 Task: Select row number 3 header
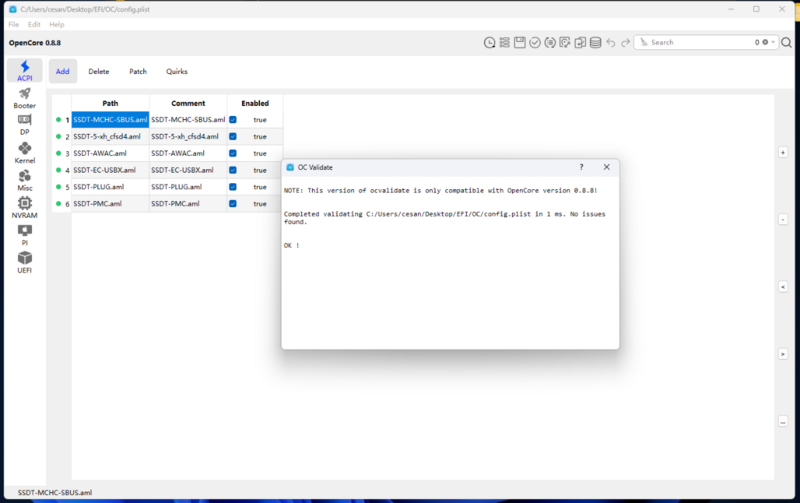(62, 154)
